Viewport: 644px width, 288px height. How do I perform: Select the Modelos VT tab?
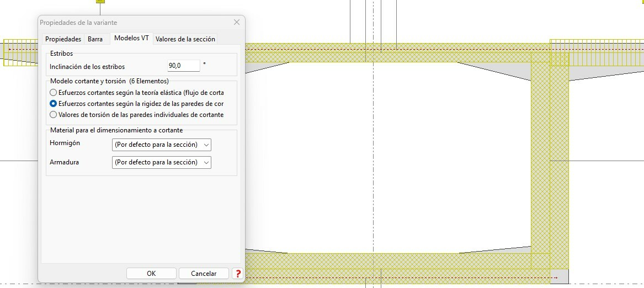point(131,39)
